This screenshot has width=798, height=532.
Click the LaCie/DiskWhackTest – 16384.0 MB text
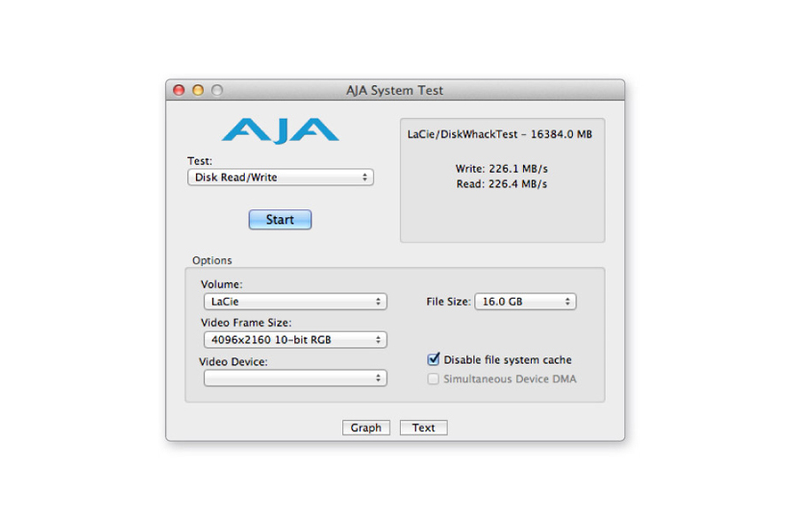[x=500, y=135]
